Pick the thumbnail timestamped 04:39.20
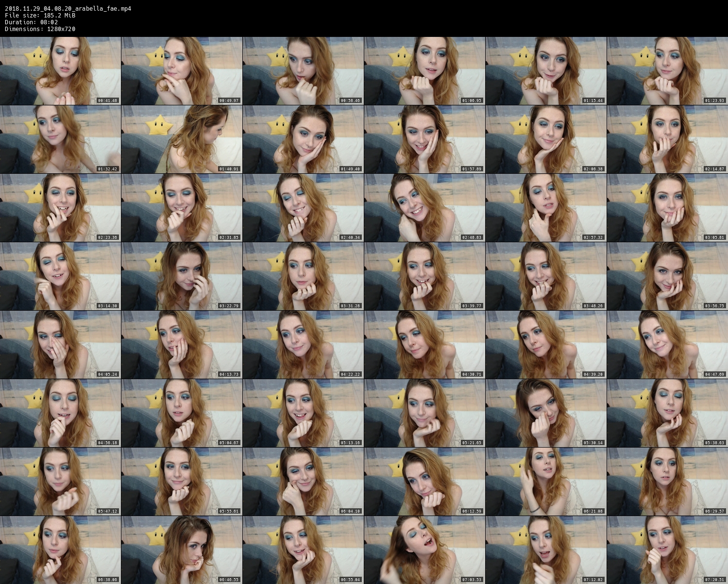This screenshot has width=728, height=584. (546, 345)
